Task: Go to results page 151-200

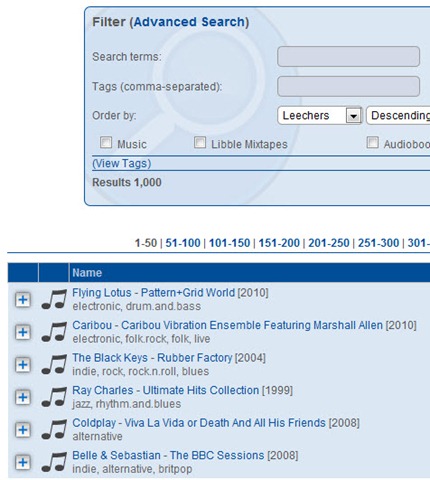Action: point(279,243)
